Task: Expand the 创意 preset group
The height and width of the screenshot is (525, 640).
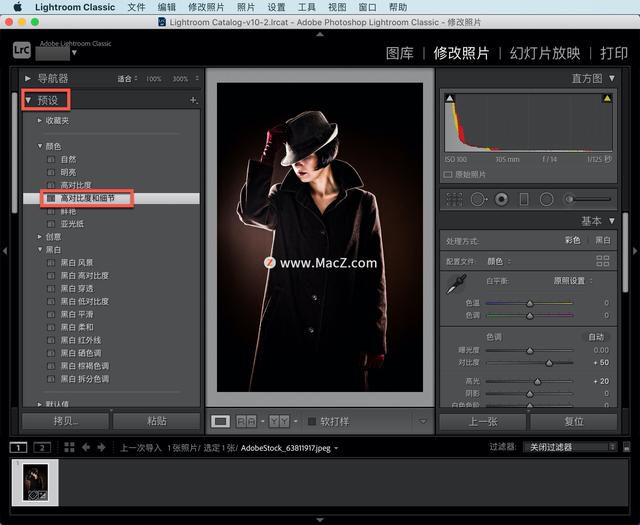Action: [40, 236]
